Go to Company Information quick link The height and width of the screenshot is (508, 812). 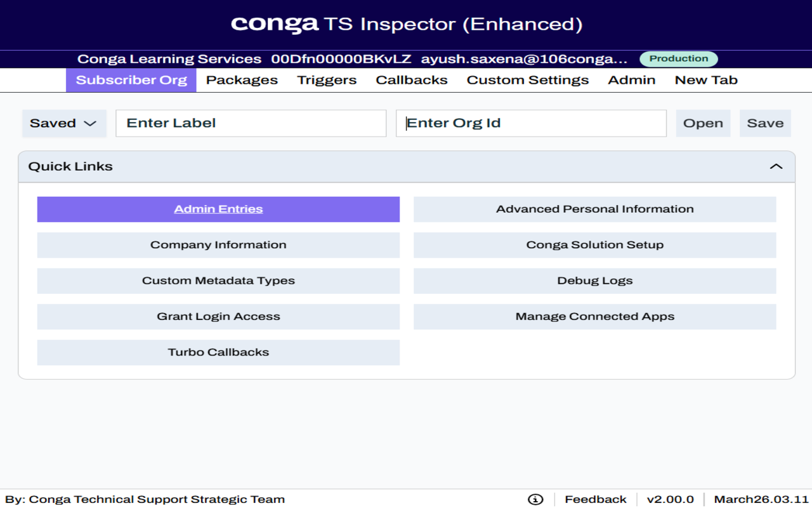(x=218, y=245)
